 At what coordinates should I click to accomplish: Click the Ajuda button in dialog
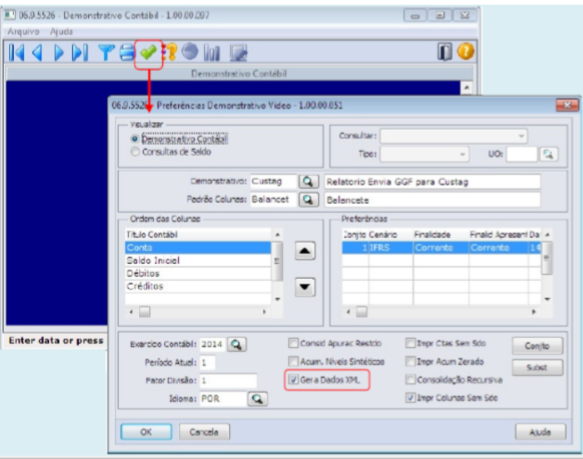coord(540,432)
